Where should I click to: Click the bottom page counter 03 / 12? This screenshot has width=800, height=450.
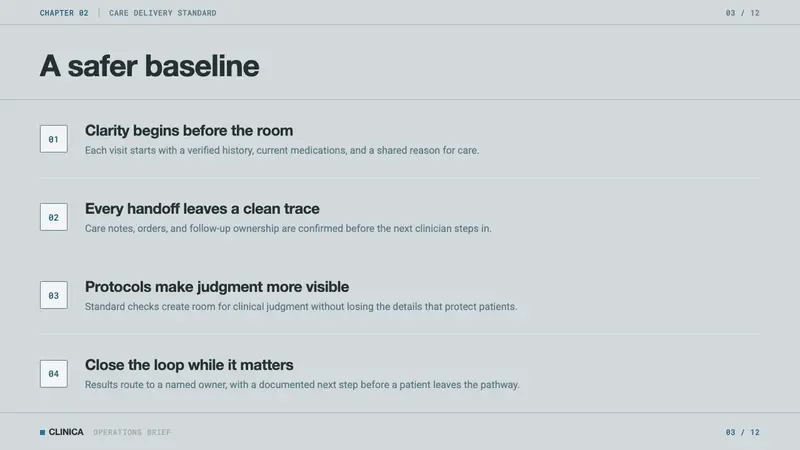[742, 432]
